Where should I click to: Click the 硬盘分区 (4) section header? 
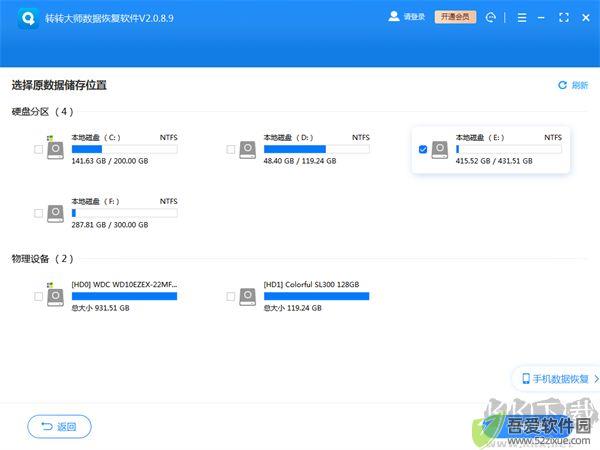42,112
